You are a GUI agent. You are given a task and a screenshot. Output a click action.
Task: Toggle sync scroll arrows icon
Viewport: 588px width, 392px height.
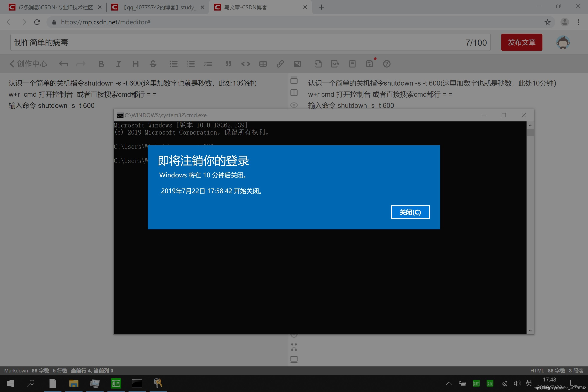click(294, 347)
